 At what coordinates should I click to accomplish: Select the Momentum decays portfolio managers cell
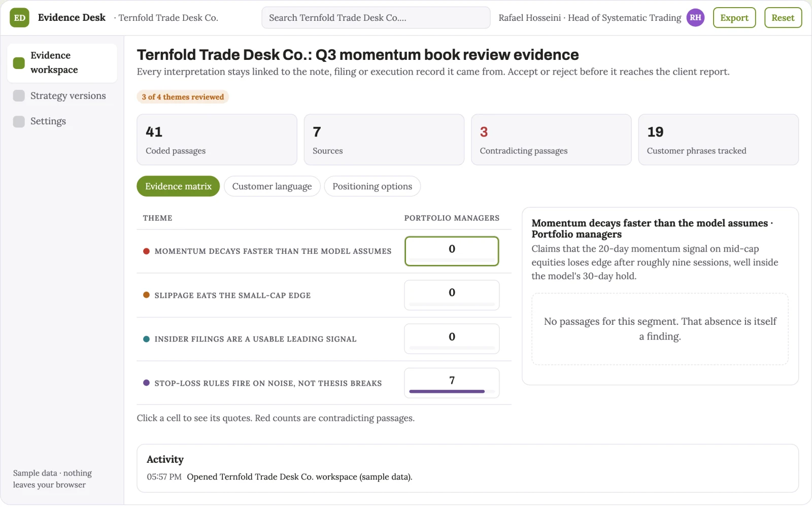tap(452, 251)
